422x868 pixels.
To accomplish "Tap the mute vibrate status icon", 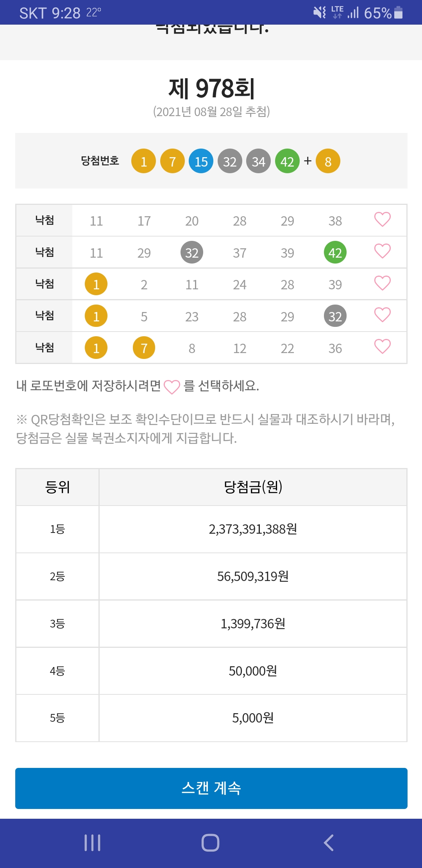I will pyautogui.click(x=320, y=13).
